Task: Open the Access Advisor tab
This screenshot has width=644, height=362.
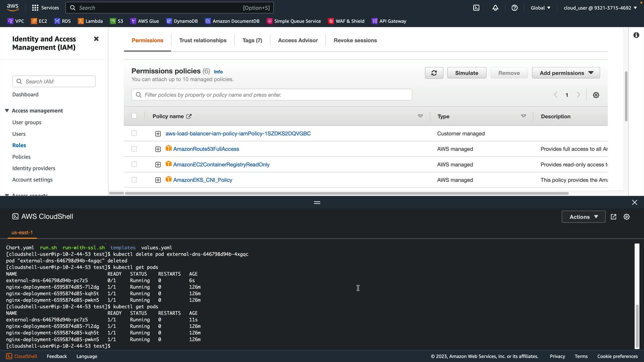Action: pos(298,40)
